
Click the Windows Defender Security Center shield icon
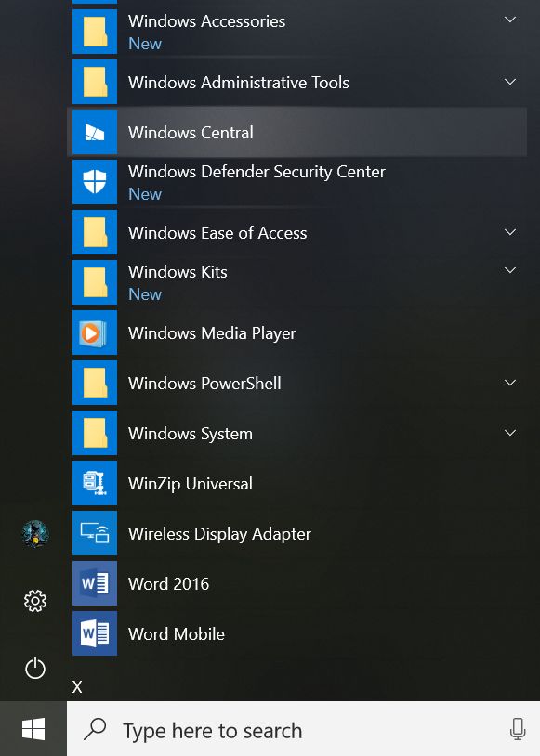tap(95, 182)
